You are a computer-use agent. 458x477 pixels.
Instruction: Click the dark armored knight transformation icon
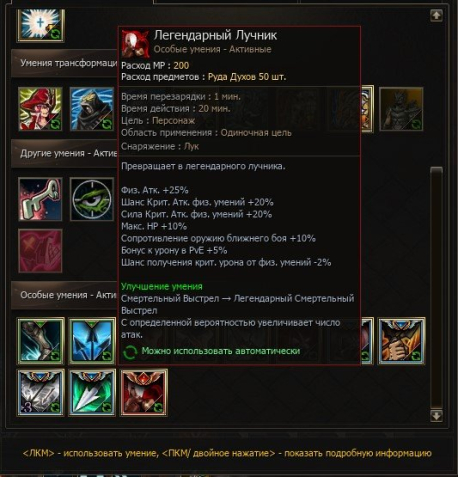(x=401, y=109)
